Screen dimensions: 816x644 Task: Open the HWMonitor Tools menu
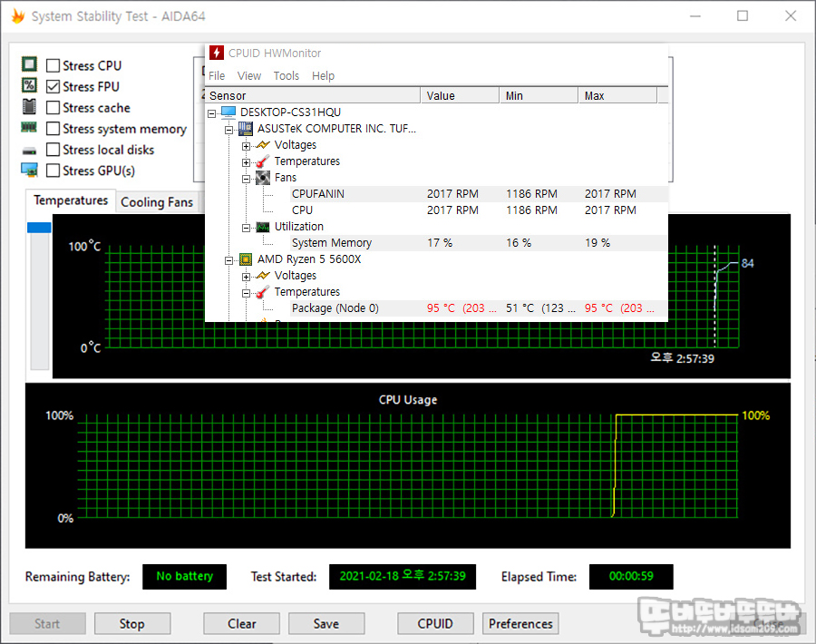coord(287,75)
